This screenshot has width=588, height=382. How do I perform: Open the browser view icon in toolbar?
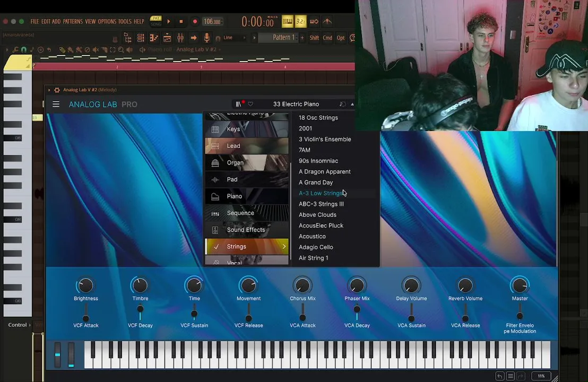[x=127, y=38]
